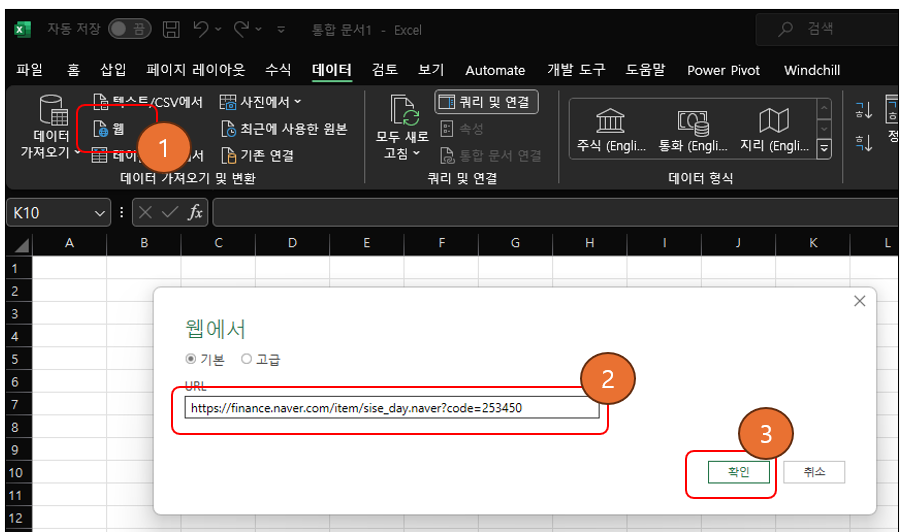The height and width of the screenshot is (532, 903).
Task: Open the Power Pivot tab
Action: coord(723,71)
